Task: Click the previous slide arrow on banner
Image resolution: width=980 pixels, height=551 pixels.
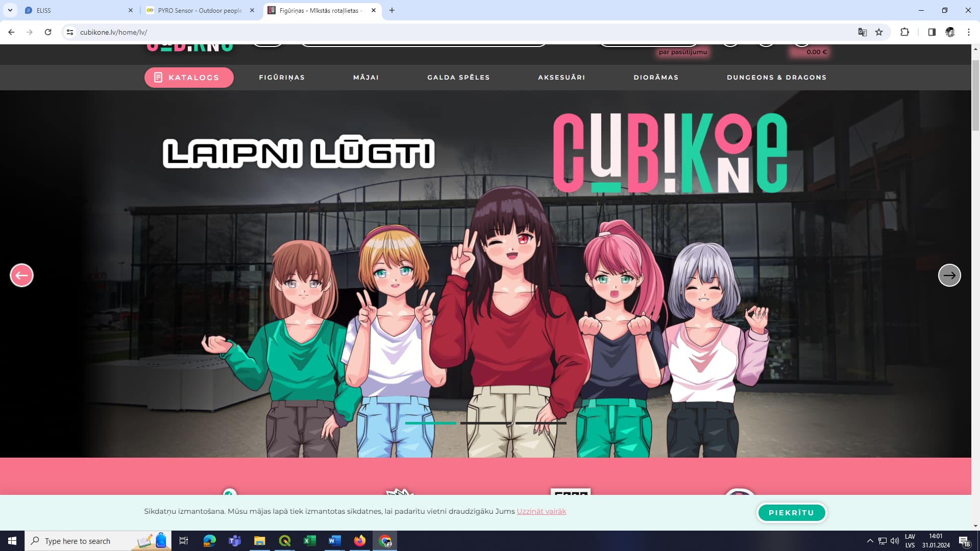Action: pyautogui.click(x=21, y=275)
